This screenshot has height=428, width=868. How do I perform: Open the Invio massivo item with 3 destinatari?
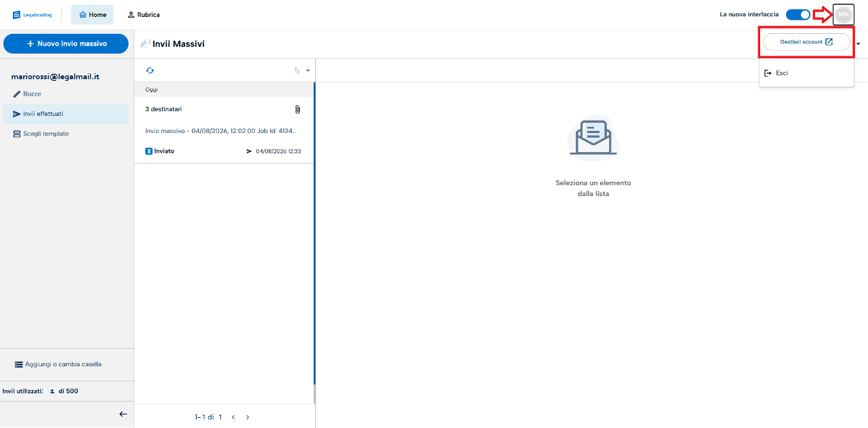[224, 130]
